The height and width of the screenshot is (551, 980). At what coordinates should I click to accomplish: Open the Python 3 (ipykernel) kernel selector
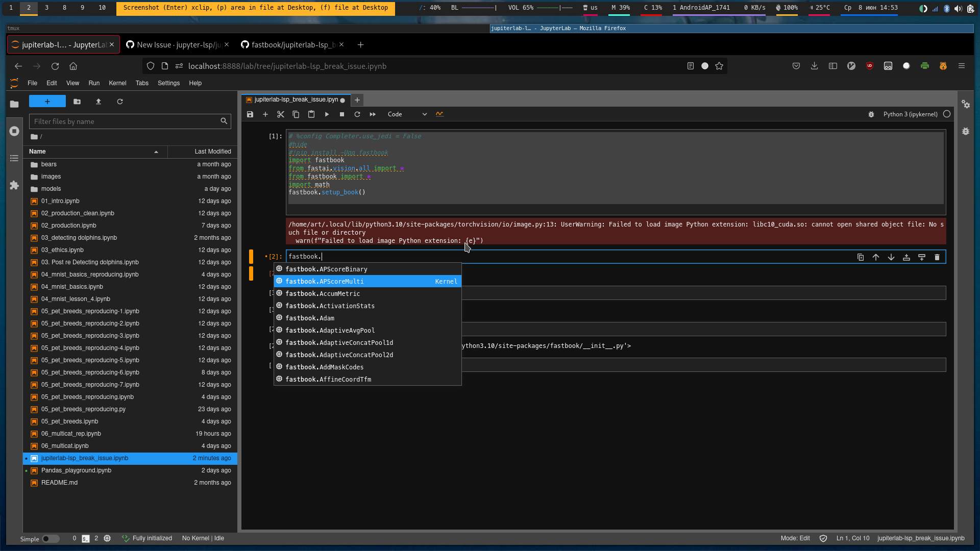click(910, 114)
